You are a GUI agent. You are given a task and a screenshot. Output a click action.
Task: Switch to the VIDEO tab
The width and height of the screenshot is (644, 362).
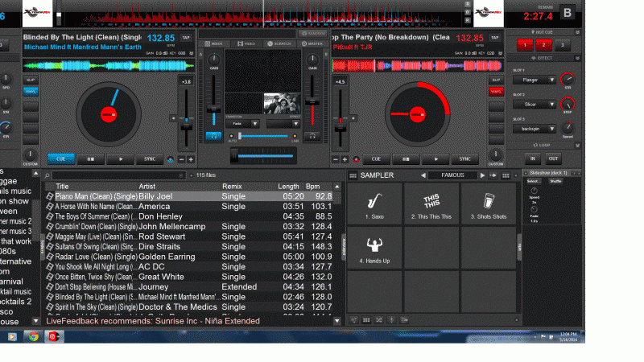point(246,43)
